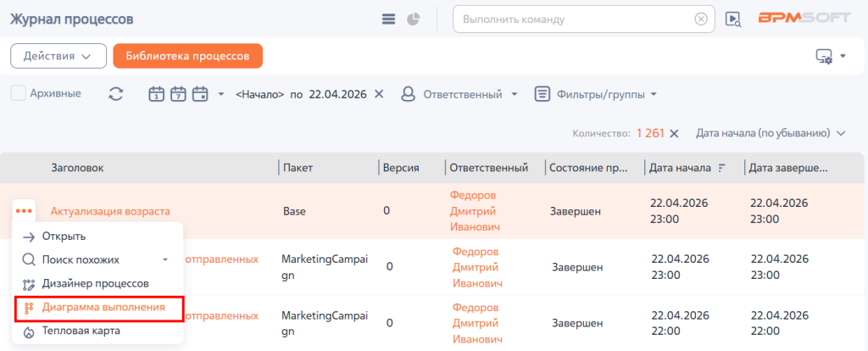
Task: Open Ответственный filter user icon
Action: pos(408,94)
